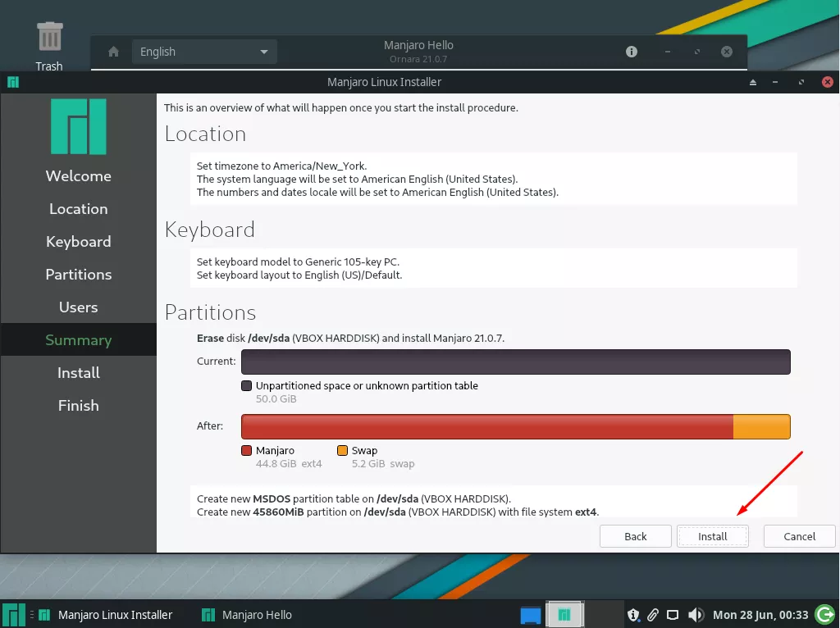Select the Keyboard step in the sidebar
Image resolution: width=840 pixels, height=628 pixels.
pyautogui.click(x=78, y=242)
